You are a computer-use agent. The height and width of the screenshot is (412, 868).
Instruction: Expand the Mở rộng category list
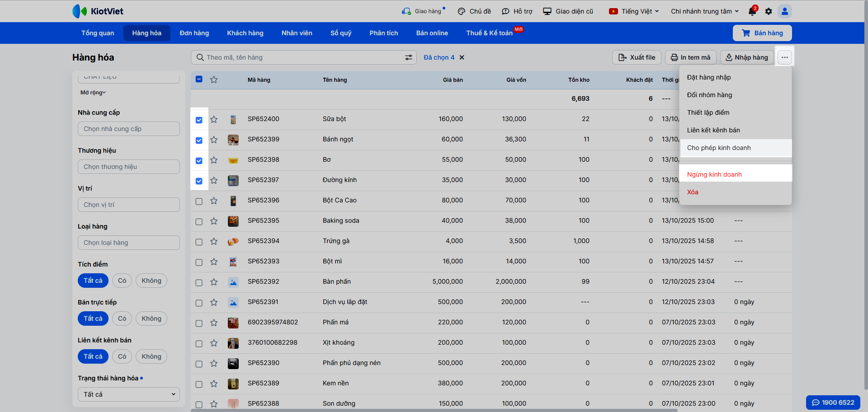[93, 93]
